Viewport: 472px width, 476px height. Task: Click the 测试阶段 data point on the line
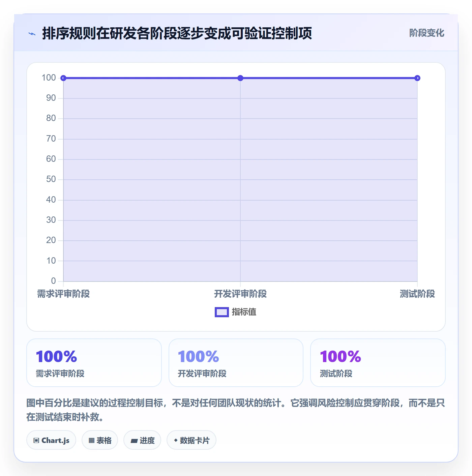(417, 78)
